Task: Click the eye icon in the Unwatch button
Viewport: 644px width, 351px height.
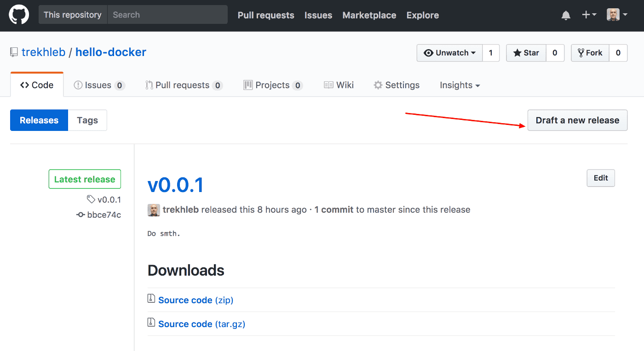Action: [429, 52]
